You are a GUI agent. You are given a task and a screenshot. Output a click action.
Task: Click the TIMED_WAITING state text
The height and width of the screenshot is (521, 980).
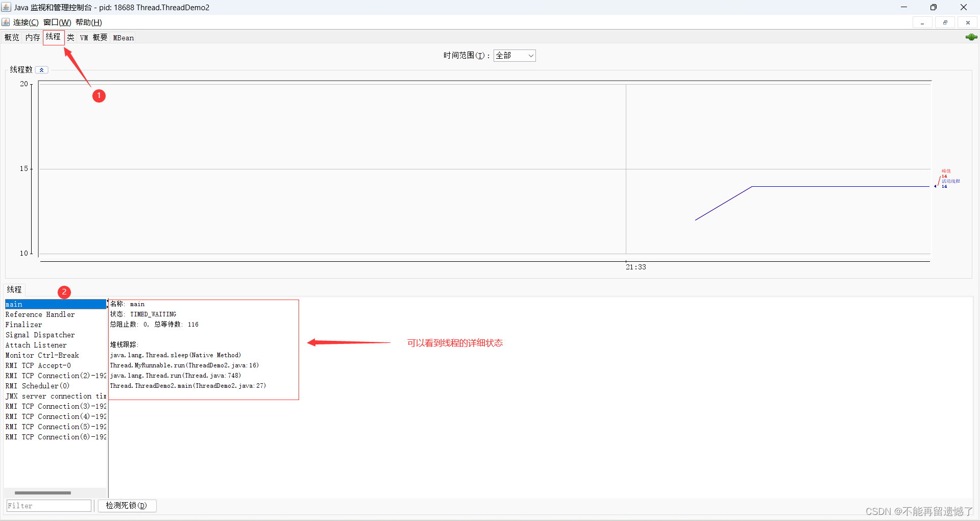pyautogui.click(x=153, y=314)
